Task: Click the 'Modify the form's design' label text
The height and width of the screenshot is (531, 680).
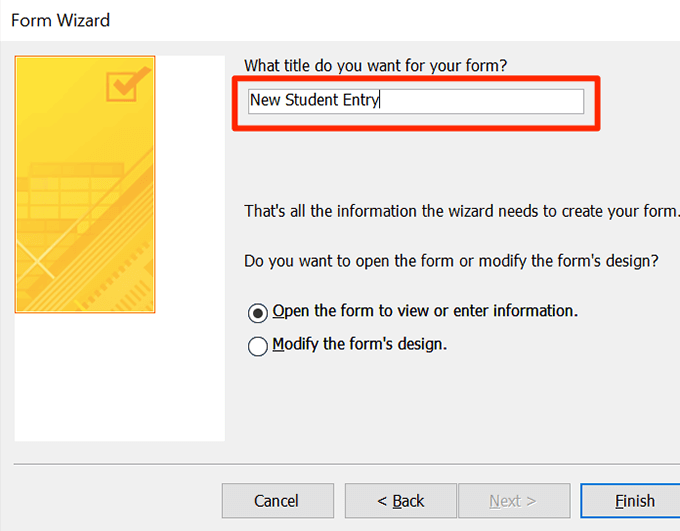Action: [359, 344]
